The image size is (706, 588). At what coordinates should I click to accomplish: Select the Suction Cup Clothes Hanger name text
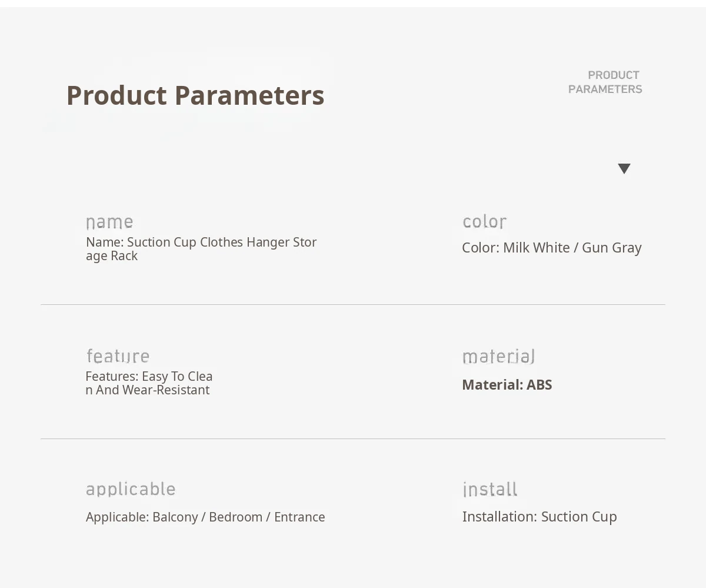click(201, 249)
